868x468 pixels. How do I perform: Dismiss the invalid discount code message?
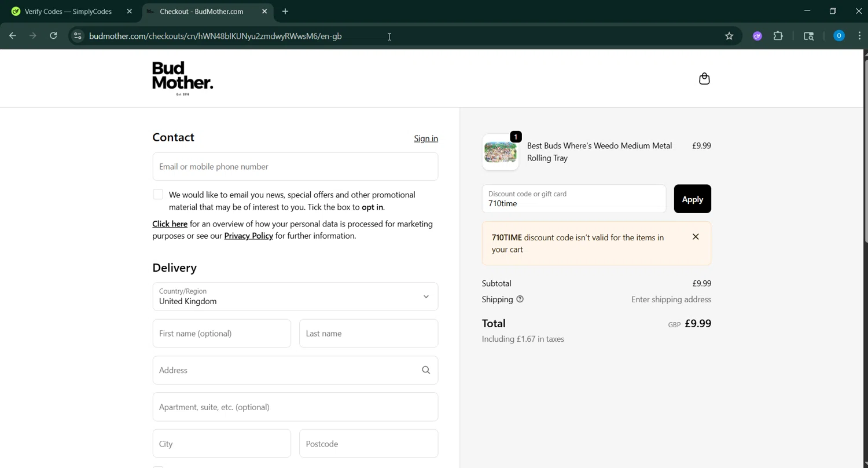696,237
